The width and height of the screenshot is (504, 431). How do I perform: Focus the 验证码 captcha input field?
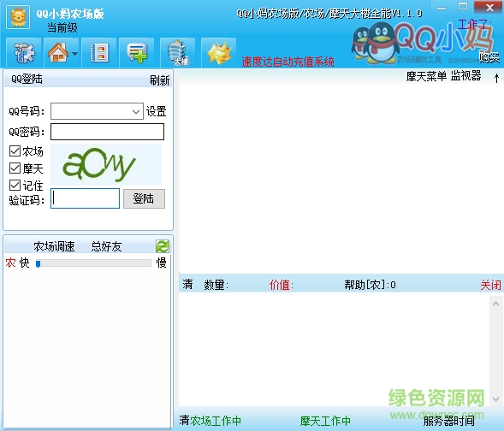coord(86,198)
